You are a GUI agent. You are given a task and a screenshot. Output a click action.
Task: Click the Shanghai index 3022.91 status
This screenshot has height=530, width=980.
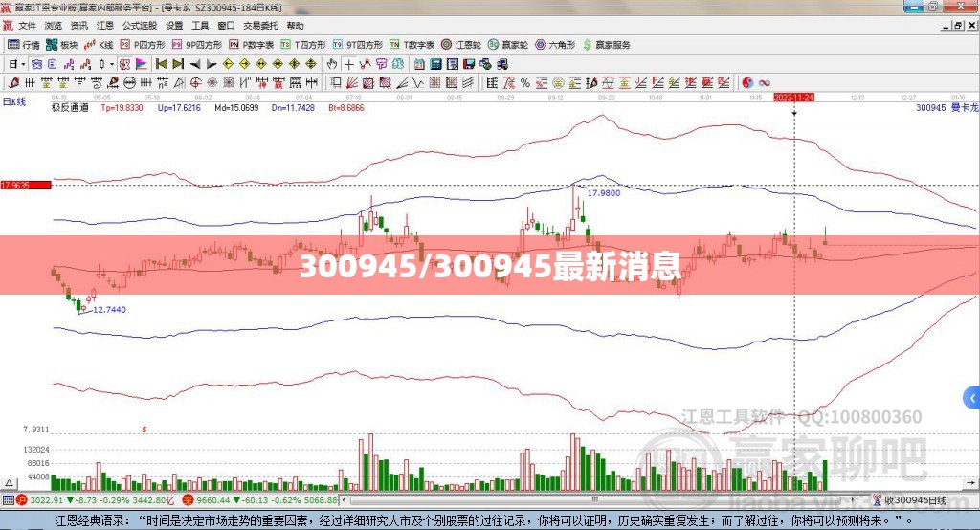[x=46, y=500]
